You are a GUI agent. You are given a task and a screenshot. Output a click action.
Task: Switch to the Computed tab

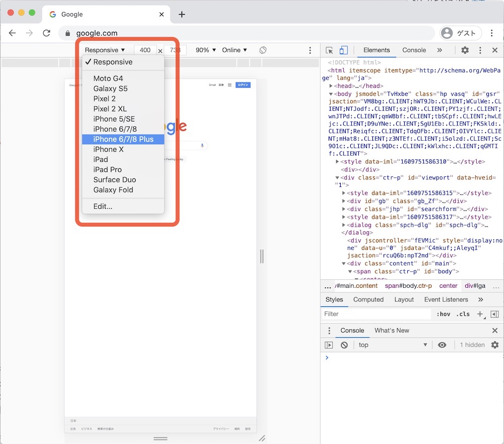(368, 300)
